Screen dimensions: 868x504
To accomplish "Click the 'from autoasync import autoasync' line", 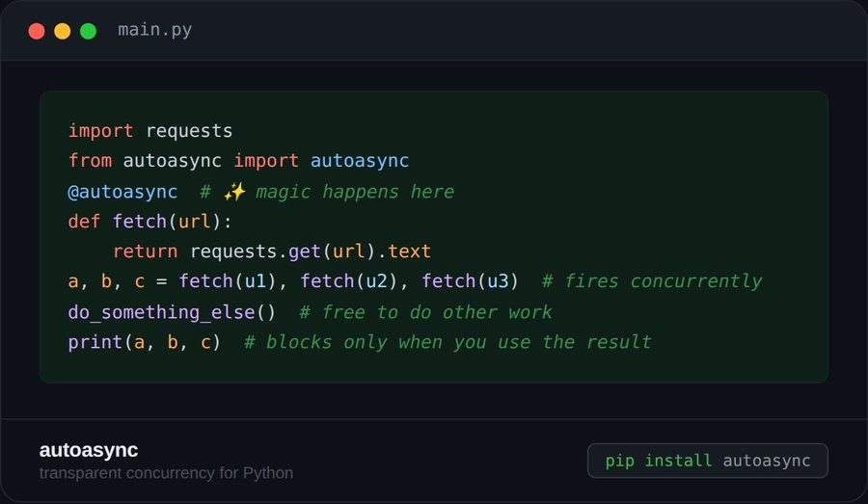I will 238,161.
